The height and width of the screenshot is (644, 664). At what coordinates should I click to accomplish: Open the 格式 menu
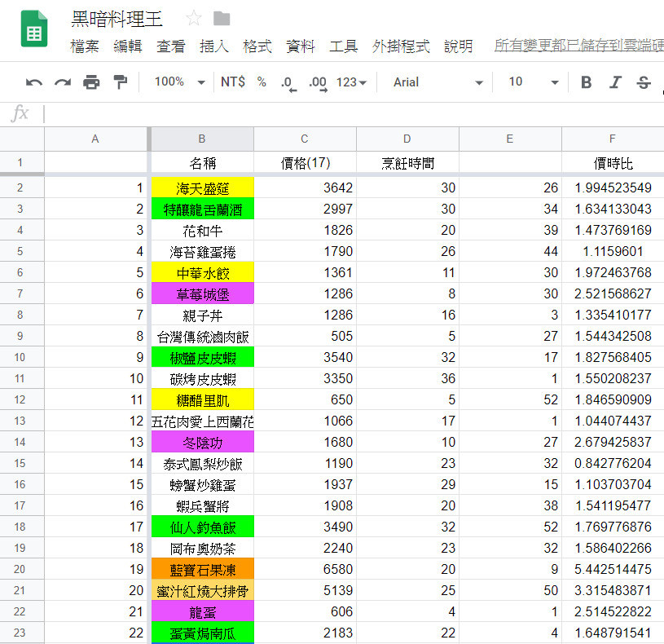click(257, 46)
